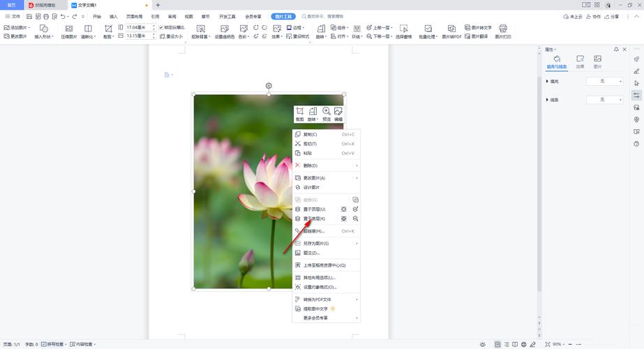Open the Align (对齐) dropdown
644x349 pixels.
(338, 36)
